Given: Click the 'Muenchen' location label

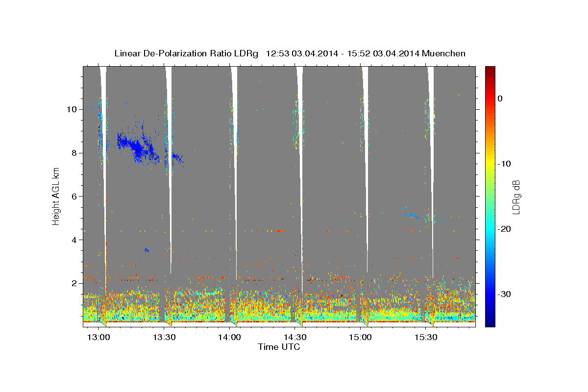Looking at the screenshot, I should tap(444, 53).
